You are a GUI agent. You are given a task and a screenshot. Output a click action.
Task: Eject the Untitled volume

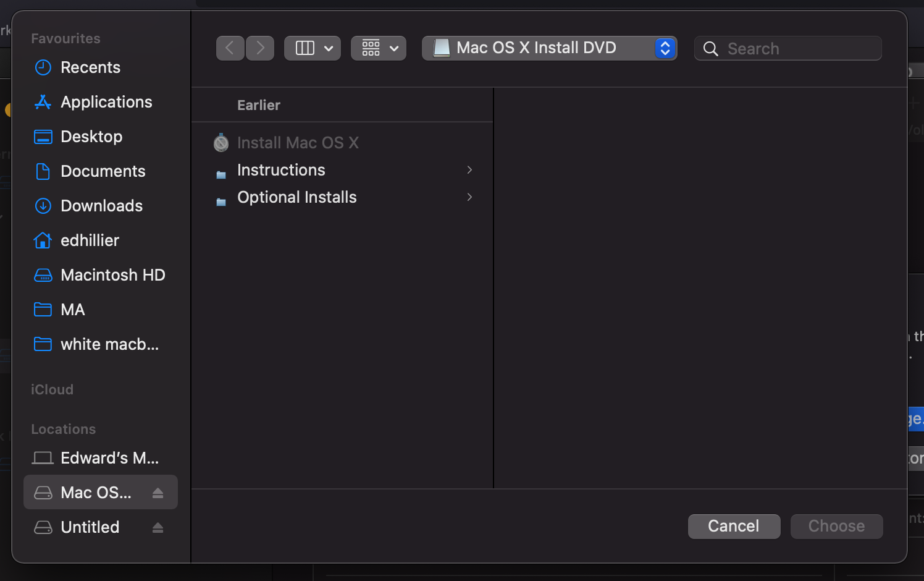tap(157, 527)
